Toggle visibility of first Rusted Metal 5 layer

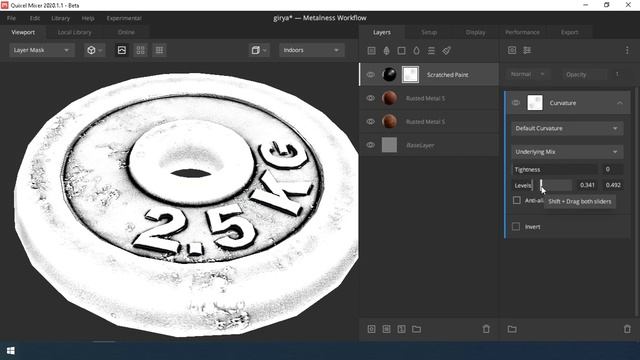(x=371, y=98)
